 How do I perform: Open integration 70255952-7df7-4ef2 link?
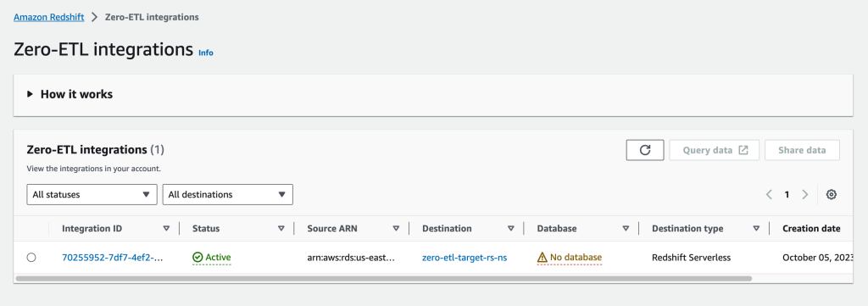coord(113,258)
